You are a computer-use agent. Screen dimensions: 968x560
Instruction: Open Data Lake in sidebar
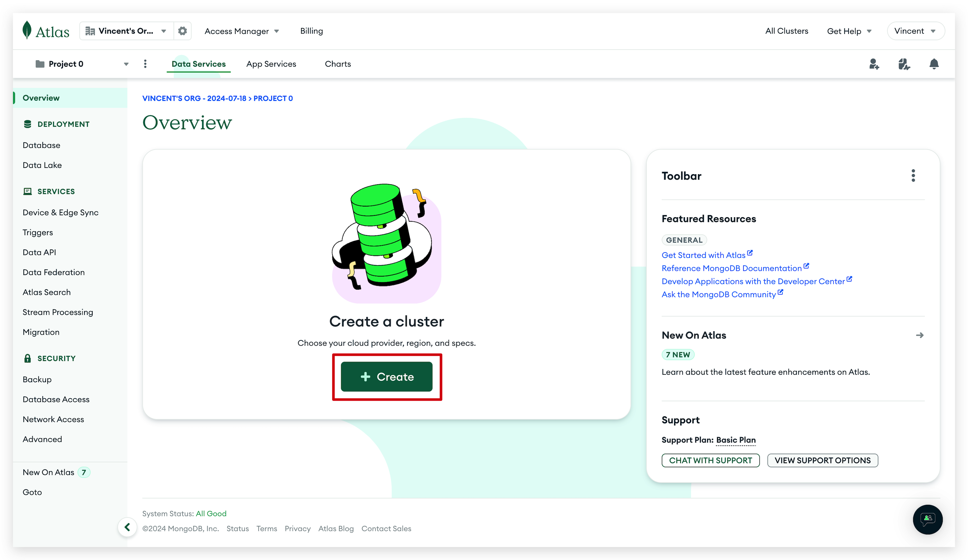click(42, 165)
